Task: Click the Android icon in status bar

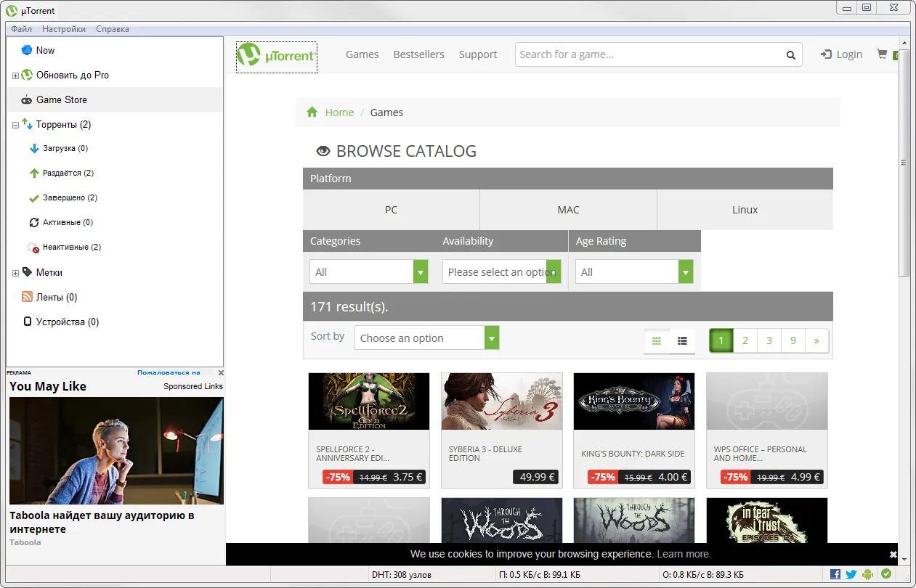Action: (x=868, y=574)
